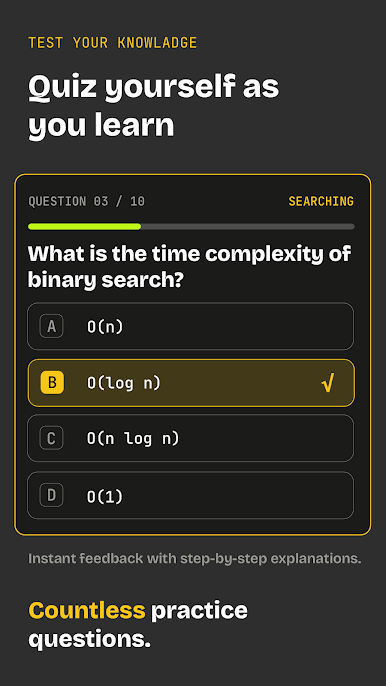Viewport: 386px width, 686px height.
Task: Click the SEARCHING category tag
Action: tap(321, 202)
